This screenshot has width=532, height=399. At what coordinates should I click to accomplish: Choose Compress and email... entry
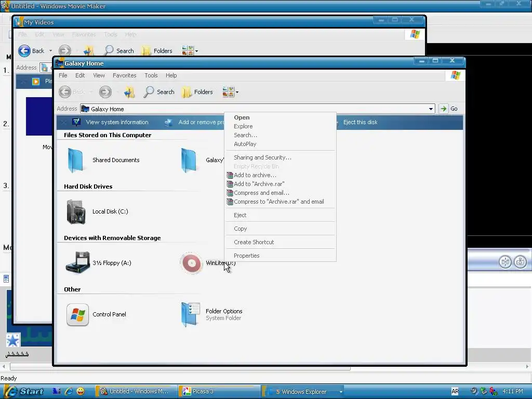261,193
